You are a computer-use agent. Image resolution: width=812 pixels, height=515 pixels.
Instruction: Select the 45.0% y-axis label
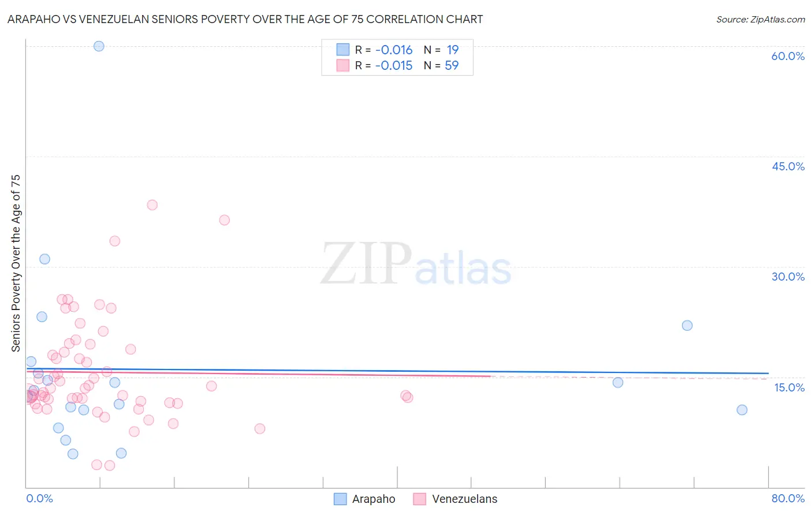click(x=788, y=166)
